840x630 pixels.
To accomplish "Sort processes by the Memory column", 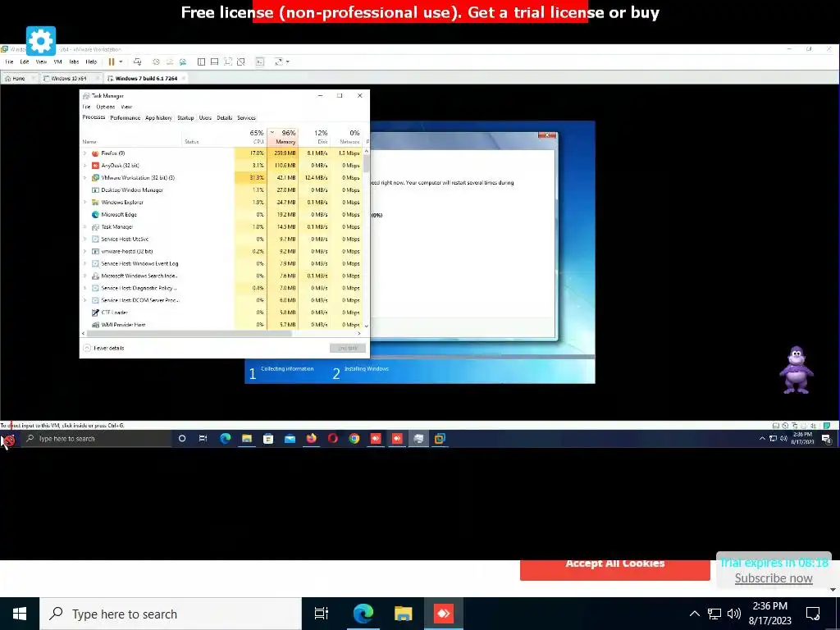I will point(283,137).
